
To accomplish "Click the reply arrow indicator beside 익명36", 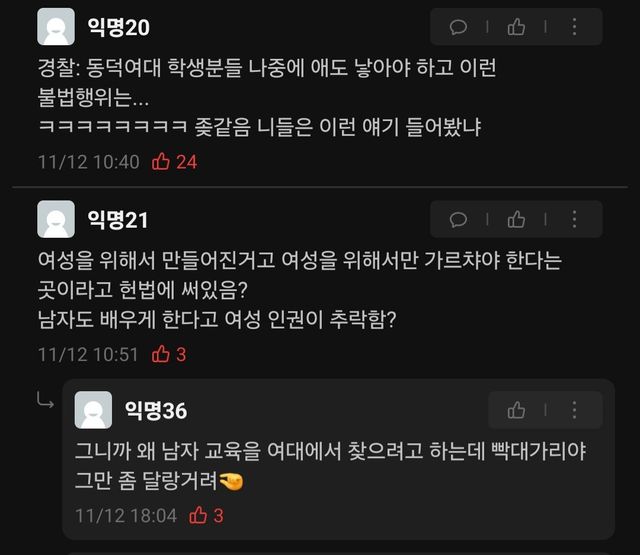I will [x=45, y=400].
